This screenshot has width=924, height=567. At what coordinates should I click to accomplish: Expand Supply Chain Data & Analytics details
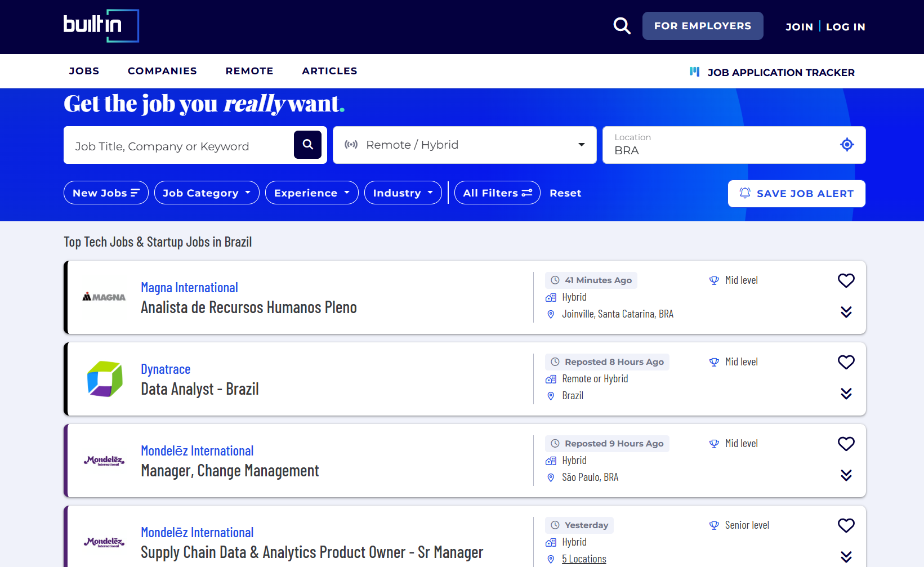pyautogui.click(x=846, y=557)
